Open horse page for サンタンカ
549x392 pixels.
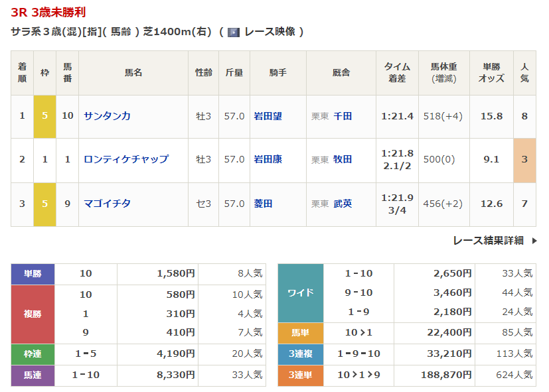point(107,116)
